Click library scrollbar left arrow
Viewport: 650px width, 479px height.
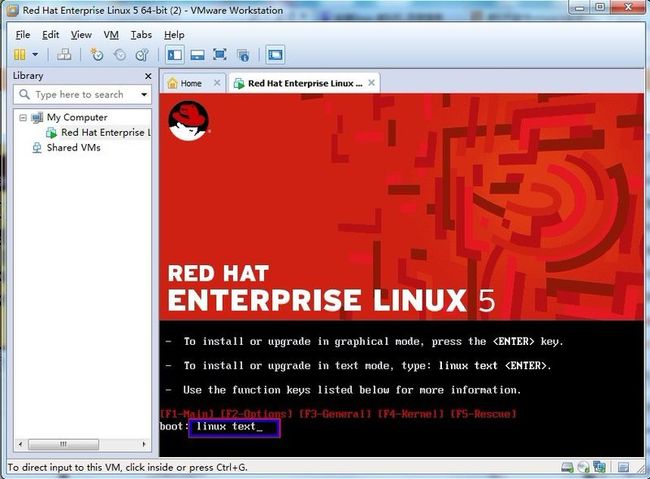point(20,444)
